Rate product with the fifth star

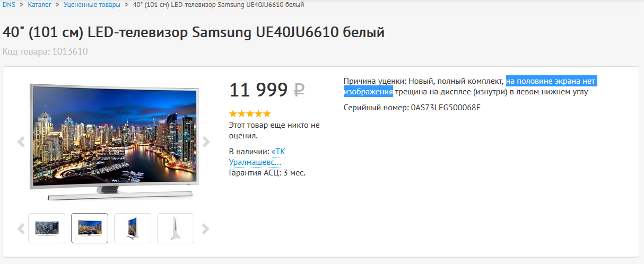267,113
